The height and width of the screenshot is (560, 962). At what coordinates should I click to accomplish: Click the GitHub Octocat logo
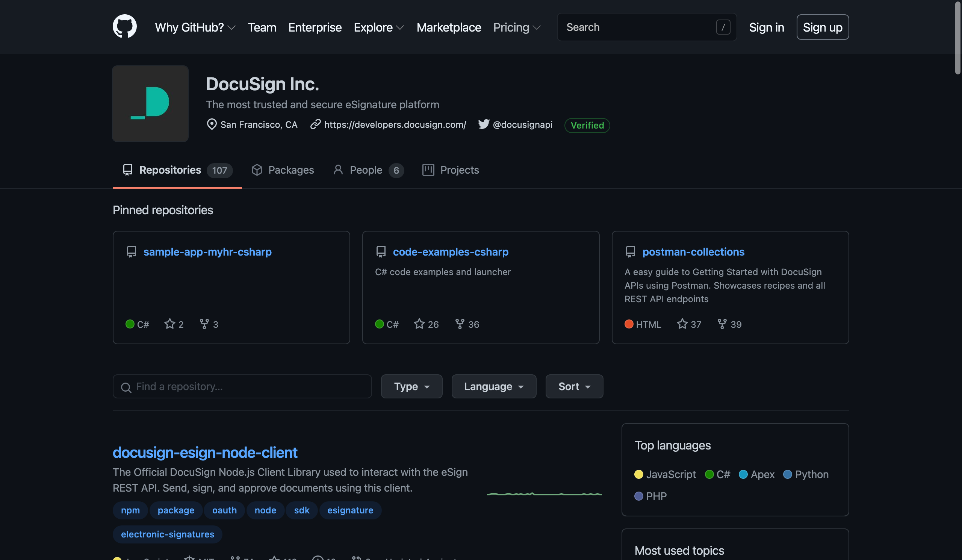[124, 27]
